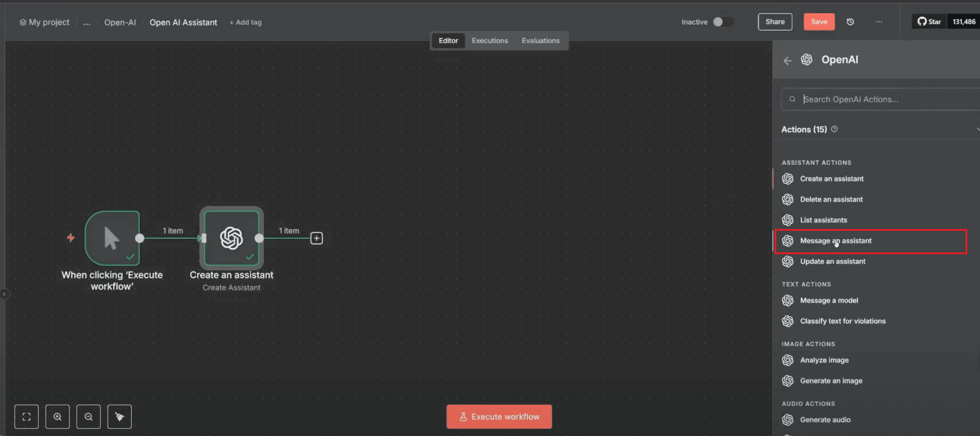
Task: Switch to the Evaluations tab
Action: pyautogui.click(x=540, y=41)
